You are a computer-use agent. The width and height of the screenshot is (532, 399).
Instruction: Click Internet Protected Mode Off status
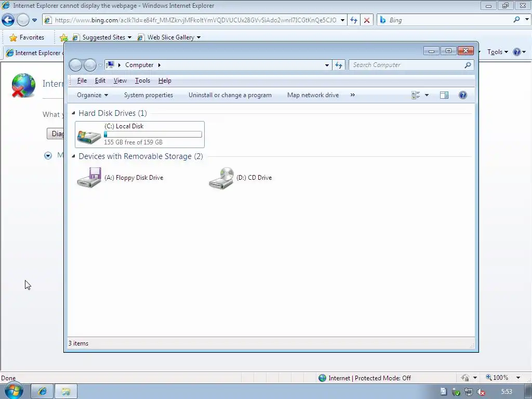[365, 378]
